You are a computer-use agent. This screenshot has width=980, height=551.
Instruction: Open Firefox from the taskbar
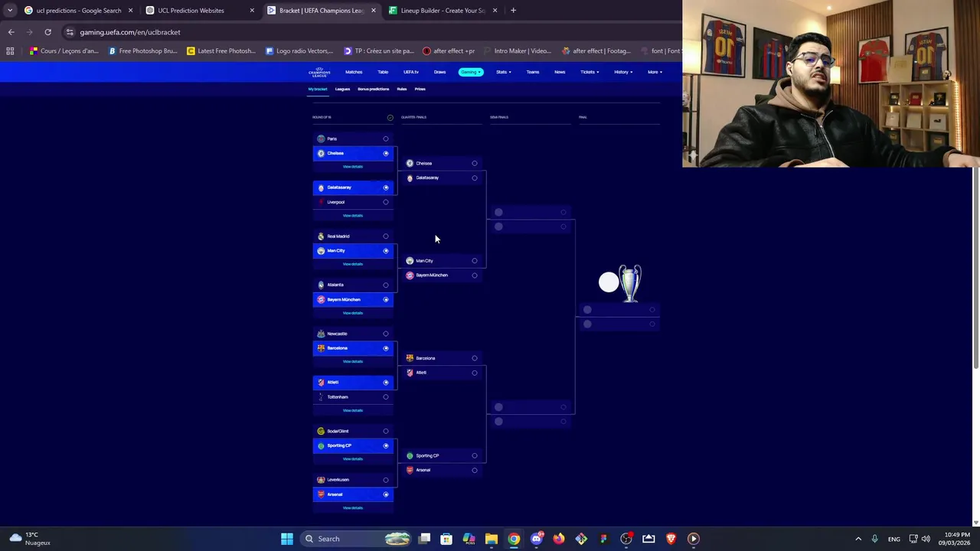pos(559,539)
